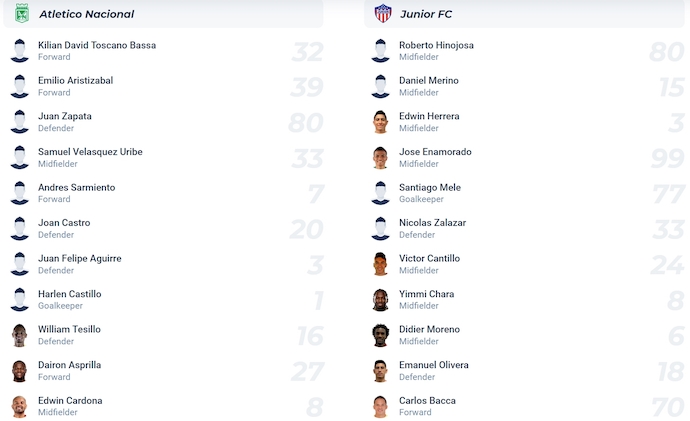The image size is (690, 421).
Task: View Juan Felipe Aguirre's player page
Action: (x=79, y=258)
